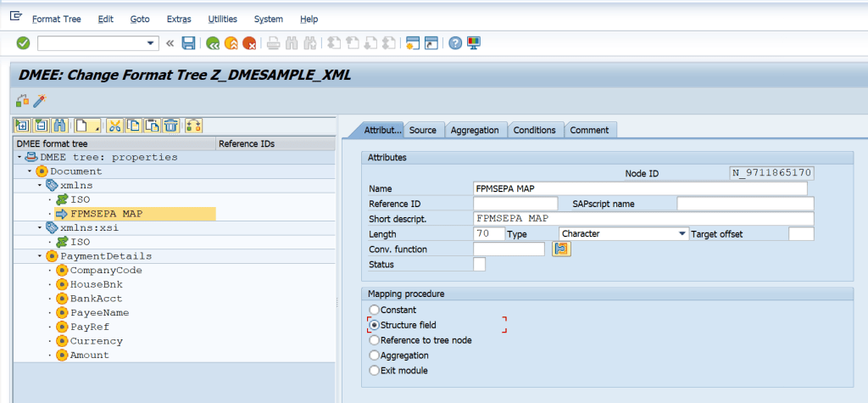Collapse the xmlns:xsi node triangle

[x=40, y=228]
